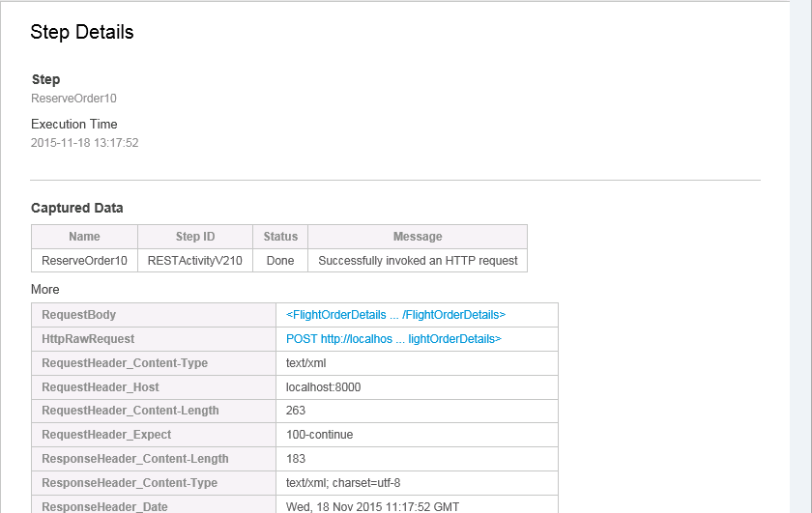Click the RequestHeader_Expect value 100-continue
Image resolution: width=812 pixels, height=513 pixels.
[320, 435]
